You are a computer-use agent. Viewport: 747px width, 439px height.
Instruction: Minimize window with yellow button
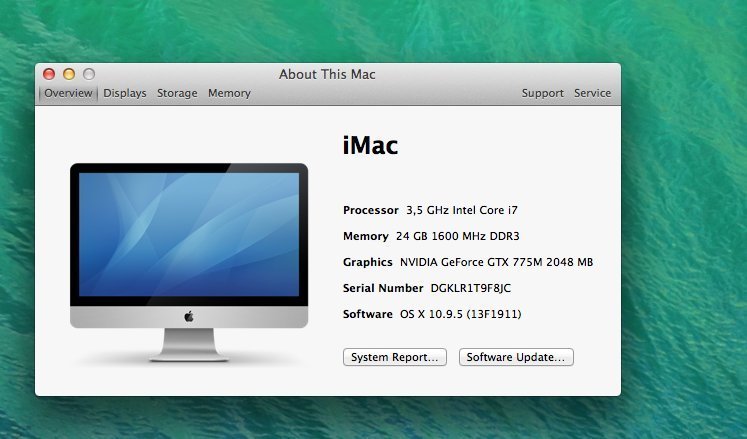(x=69, y=74)
